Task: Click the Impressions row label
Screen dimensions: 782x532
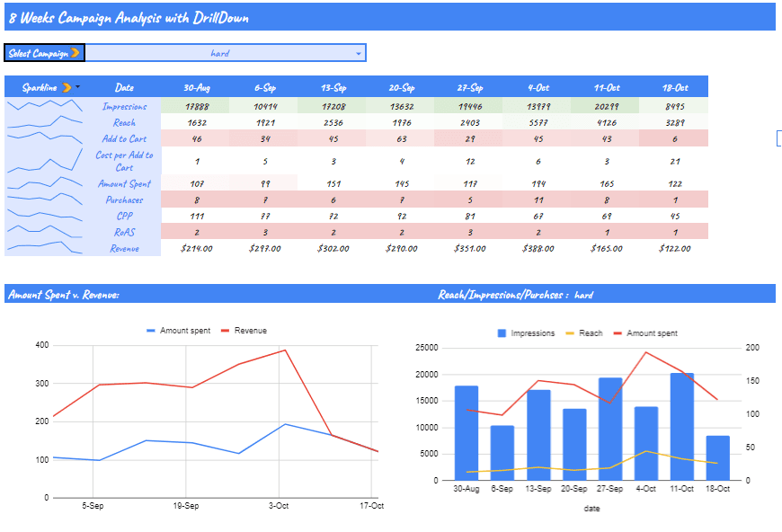Action: (124, 106)
